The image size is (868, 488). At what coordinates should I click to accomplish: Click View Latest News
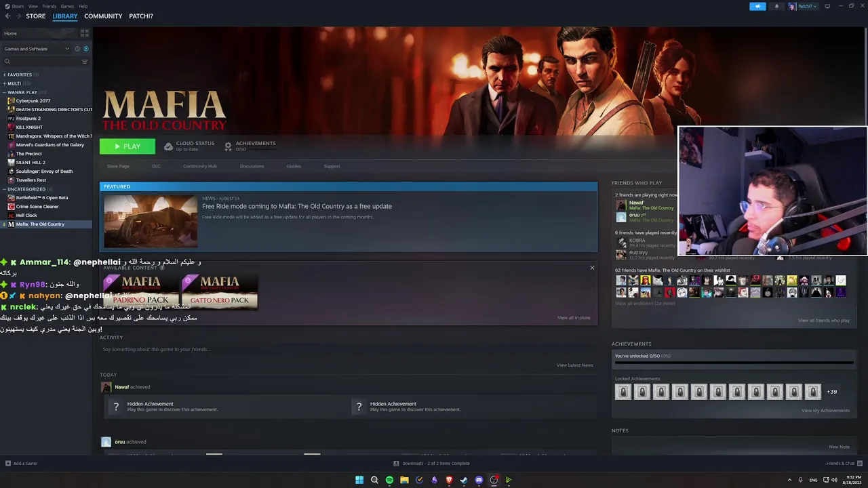[575, 365]
